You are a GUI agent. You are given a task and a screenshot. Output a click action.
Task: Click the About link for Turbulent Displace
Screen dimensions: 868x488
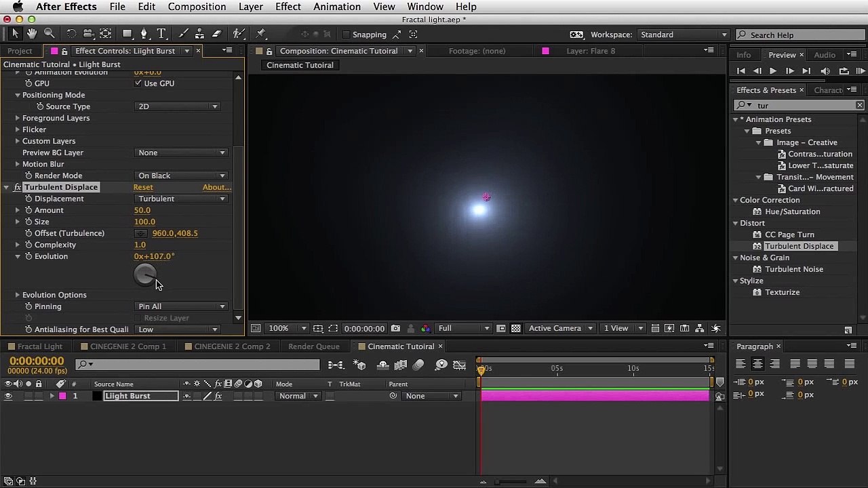point(216,187)
